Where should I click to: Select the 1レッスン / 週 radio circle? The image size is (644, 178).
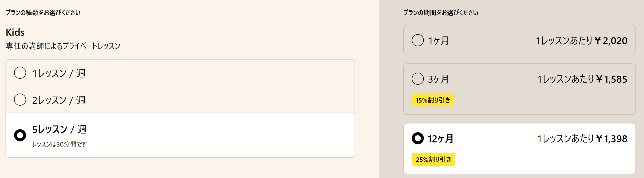tap(20, 73)
